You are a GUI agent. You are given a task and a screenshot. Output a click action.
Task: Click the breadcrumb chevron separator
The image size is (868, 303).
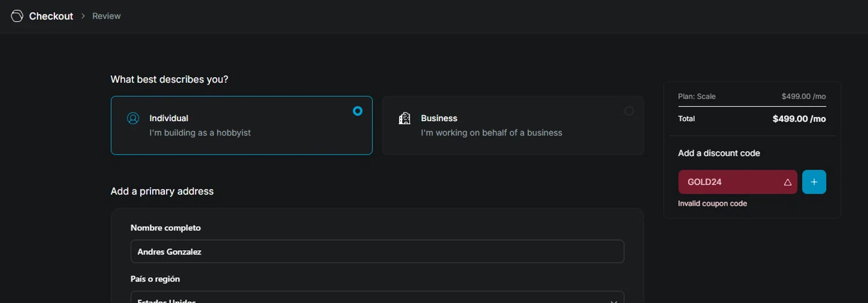[x=83, y=16]
